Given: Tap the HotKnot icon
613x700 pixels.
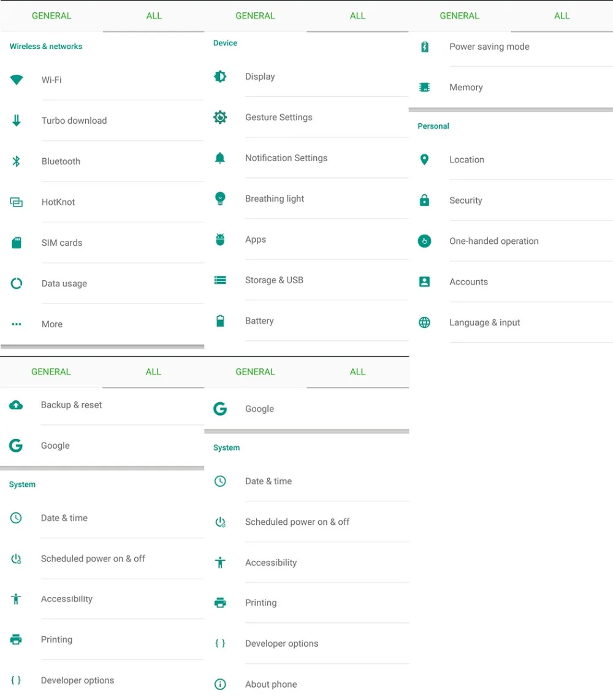Looking at the screenshot, I should pos(17,202).
